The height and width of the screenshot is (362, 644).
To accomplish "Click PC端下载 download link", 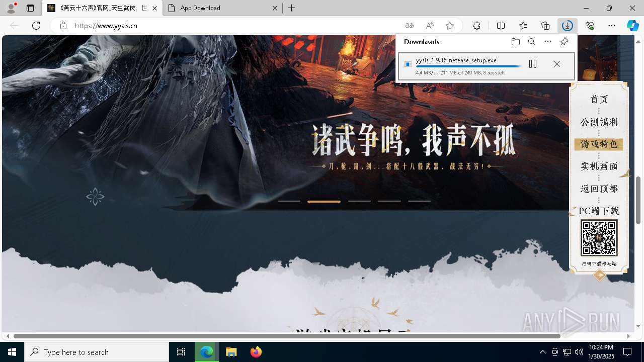I will pos(599,211).
